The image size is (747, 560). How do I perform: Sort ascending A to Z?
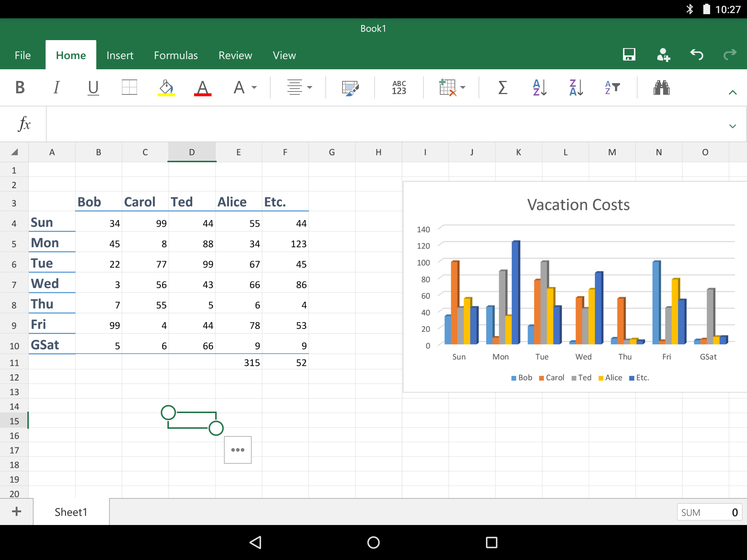click(x=539, y=87)
